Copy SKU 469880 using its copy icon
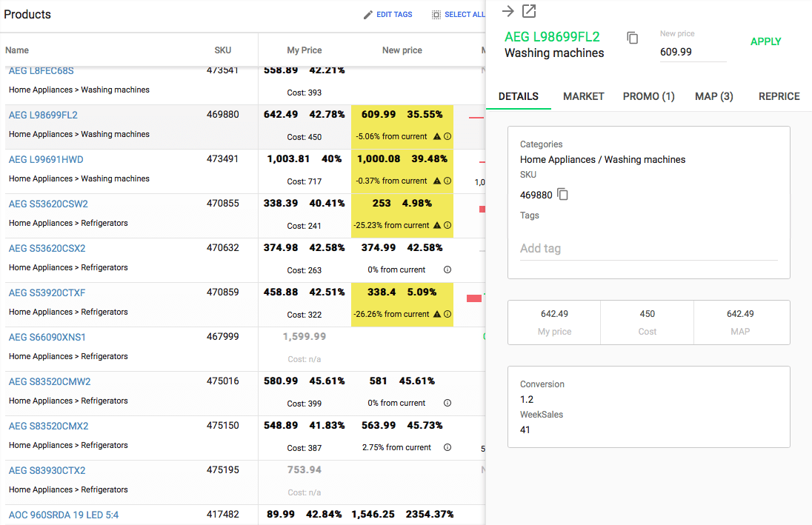Viewport: 812px width, 525px height. pyautogui.click(x=562, y=194)
